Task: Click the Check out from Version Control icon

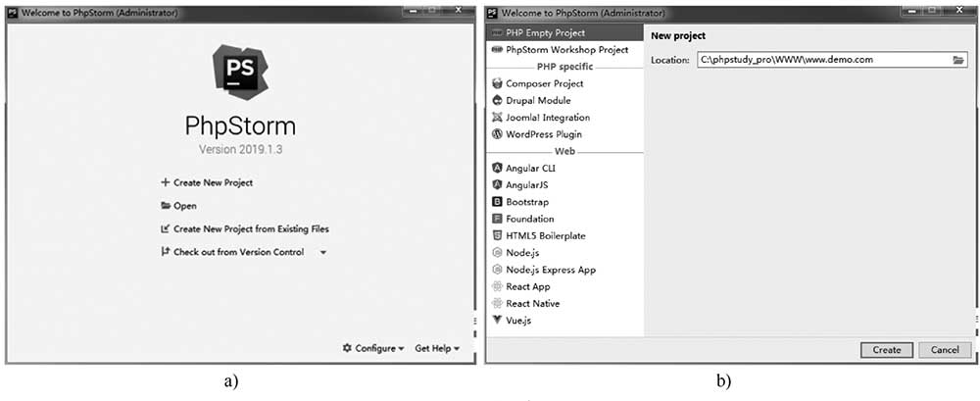Action: tap(166, 252)
